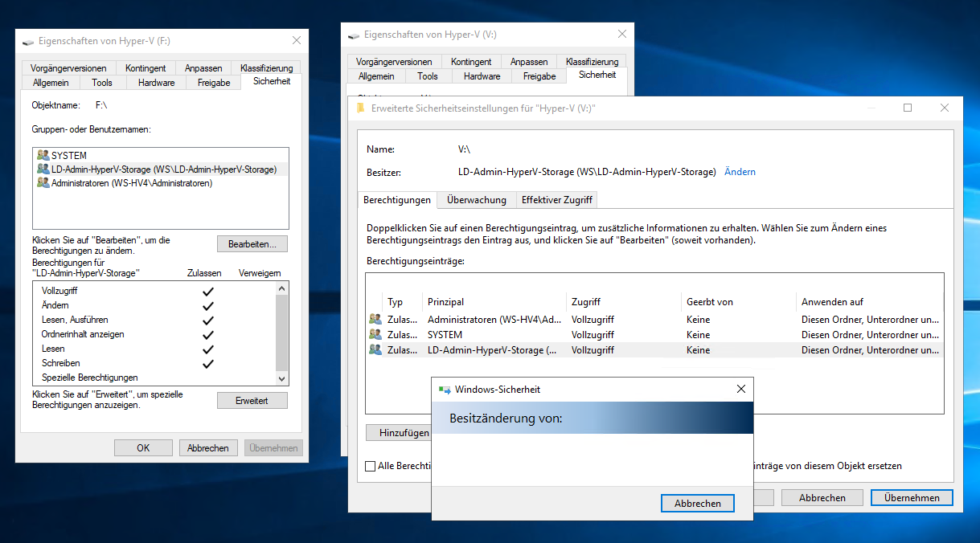Viewport: 980px width, 543px height.
Task: Toggle 'Alle Berechtigungen' replace checkbox
Action: [370, 466]
